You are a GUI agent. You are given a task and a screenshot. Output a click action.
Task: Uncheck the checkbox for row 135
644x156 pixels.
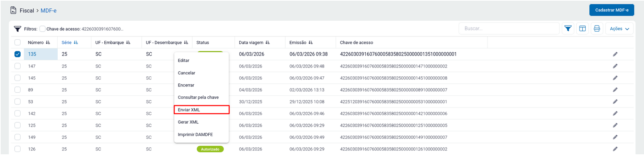18,54
